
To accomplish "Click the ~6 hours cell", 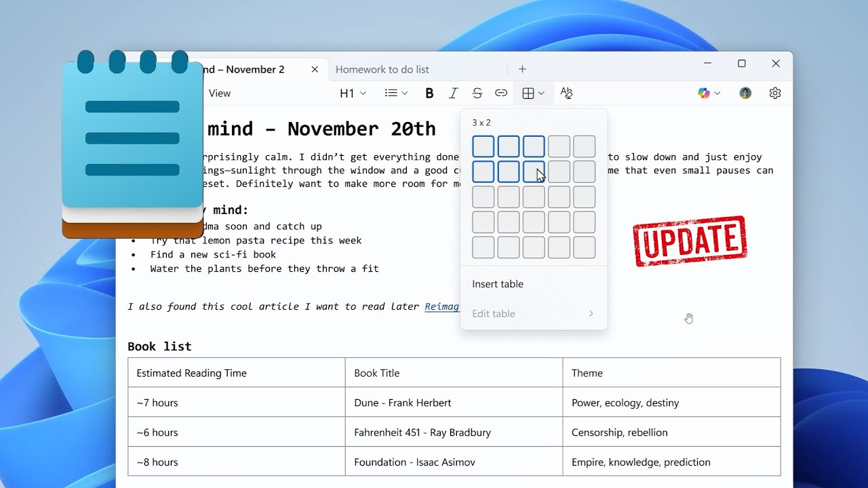I will 237,432.
